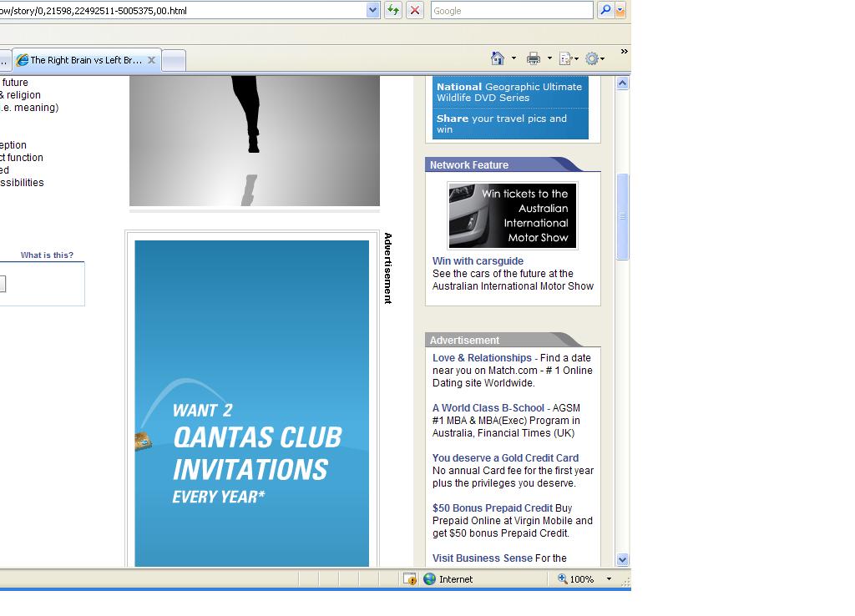Open You deserve a Gold Credit Card link

tap(505, 458)
